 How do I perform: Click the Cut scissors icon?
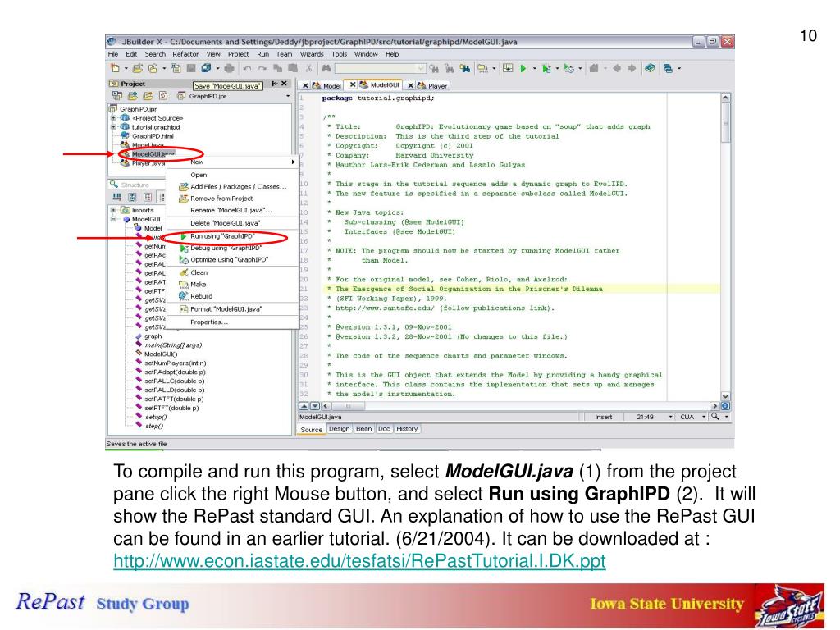click(x=309, y=68)
